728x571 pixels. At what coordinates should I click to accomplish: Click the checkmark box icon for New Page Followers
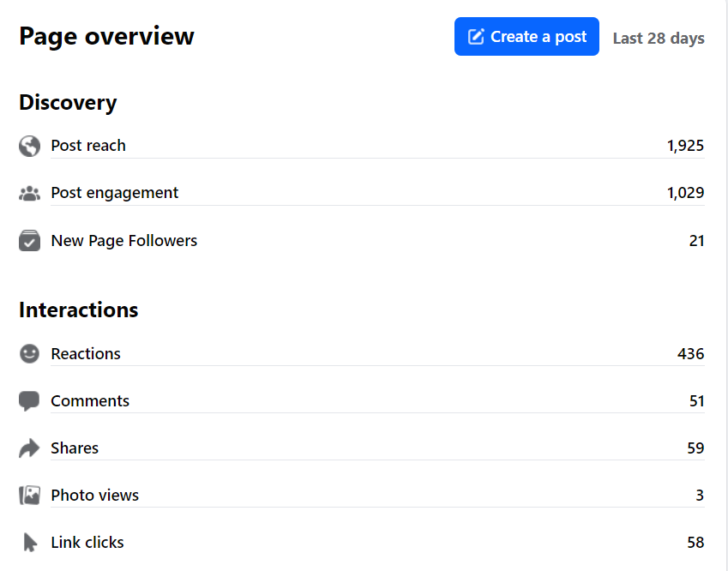[29, 241]
